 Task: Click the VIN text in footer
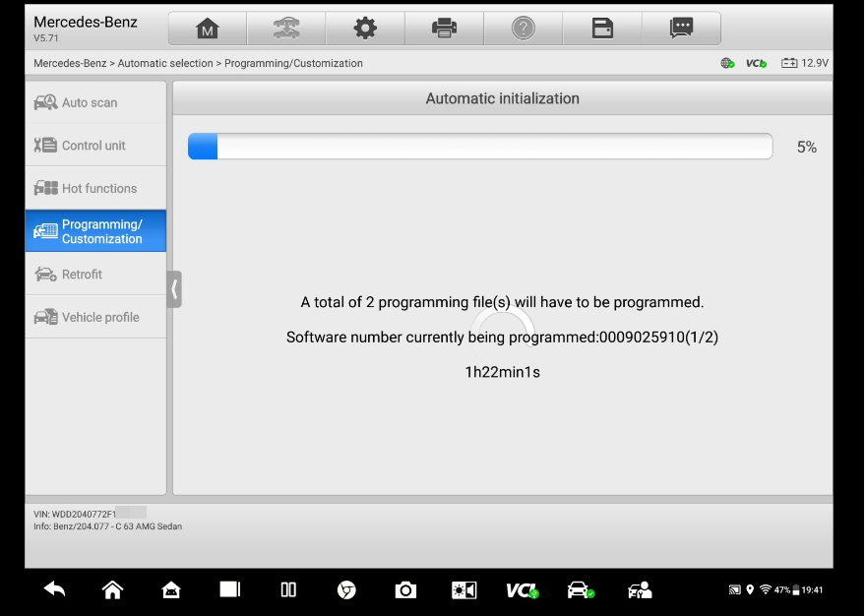(75, 514)
